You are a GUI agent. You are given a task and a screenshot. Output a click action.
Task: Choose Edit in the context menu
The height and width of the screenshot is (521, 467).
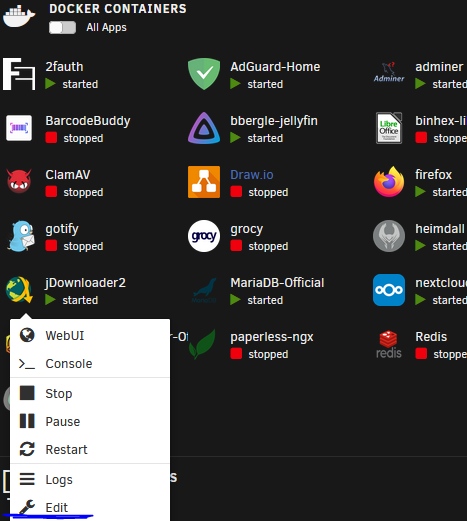click(x=90, y=507)
